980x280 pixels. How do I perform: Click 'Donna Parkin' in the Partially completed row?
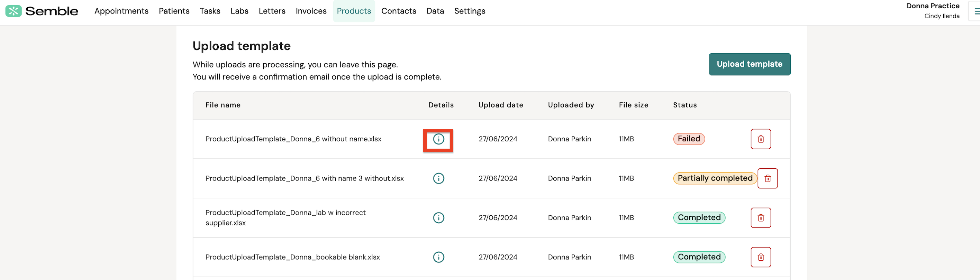pyautogui.click(x=569, y=179)
